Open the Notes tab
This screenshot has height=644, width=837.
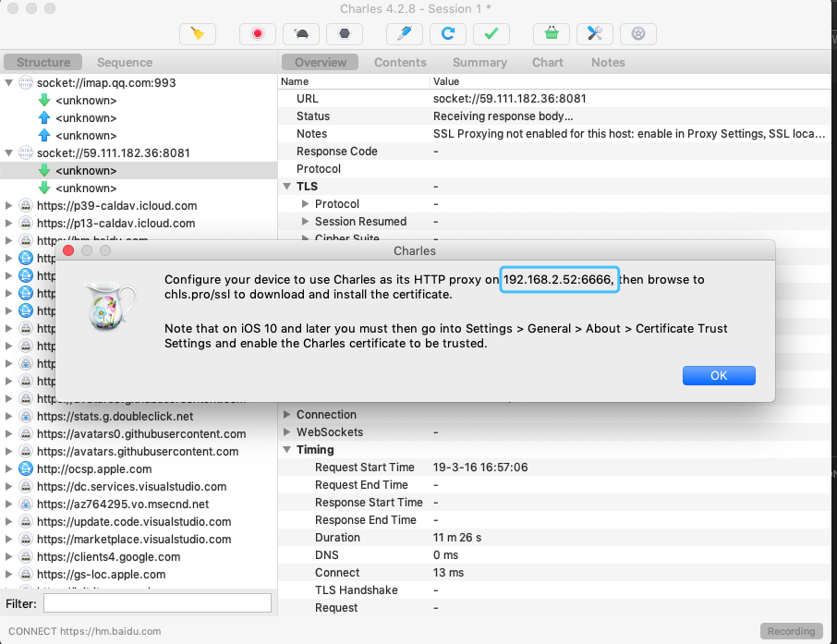[x=608, y=62]
